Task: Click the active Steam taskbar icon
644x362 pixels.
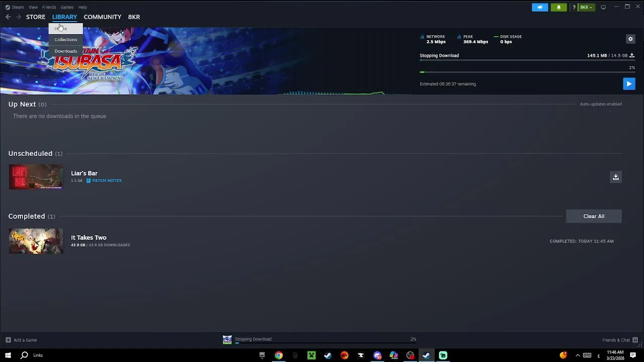Action: tap(426, 355)
